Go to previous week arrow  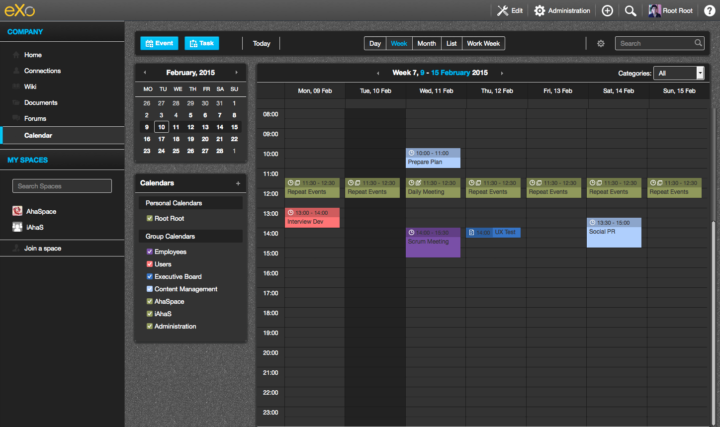click(x=378, y=73)
